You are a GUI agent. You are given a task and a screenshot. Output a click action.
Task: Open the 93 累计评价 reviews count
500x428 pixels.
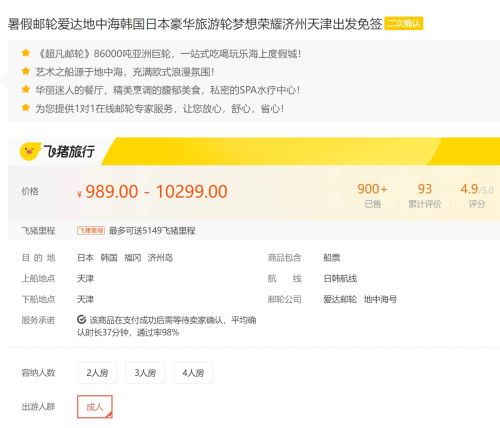(x=425, y=196)
